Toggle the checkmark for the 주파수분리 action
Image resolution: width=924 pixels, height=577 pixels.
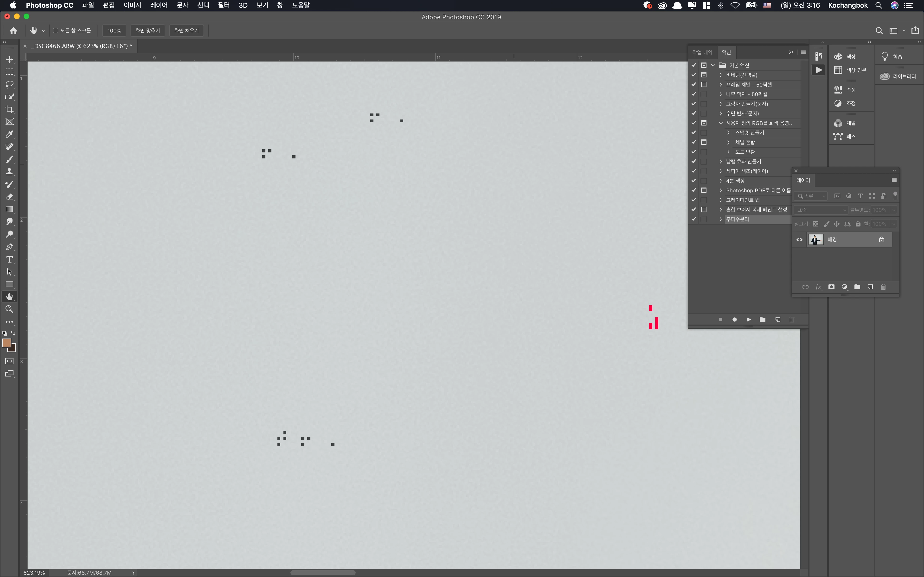coord(694,219)
